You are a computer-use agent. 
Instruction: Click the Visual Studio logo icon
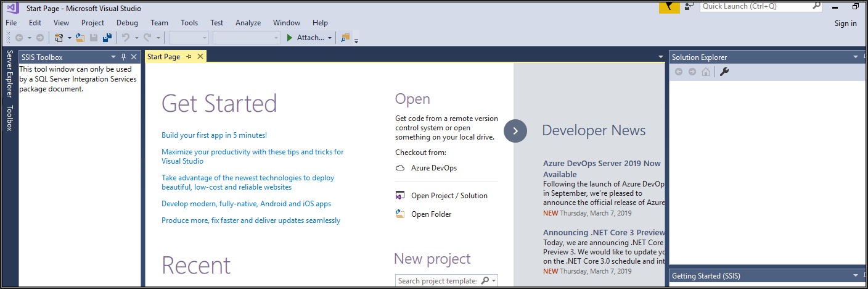pos(13,8)
